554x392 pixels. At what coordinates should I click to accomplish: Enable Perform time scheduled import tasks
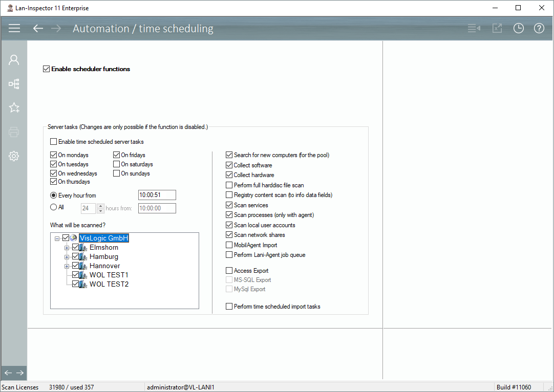(229, 307)
